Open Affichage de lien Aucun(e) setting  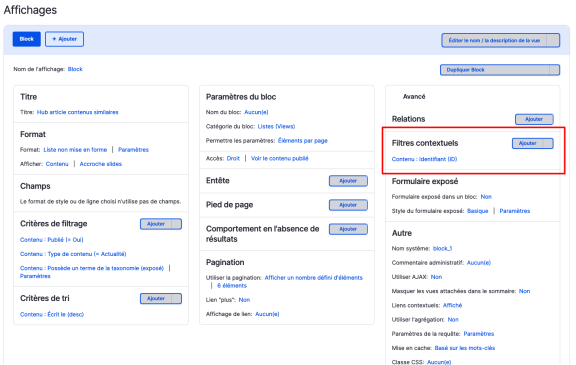coord(267,314)
